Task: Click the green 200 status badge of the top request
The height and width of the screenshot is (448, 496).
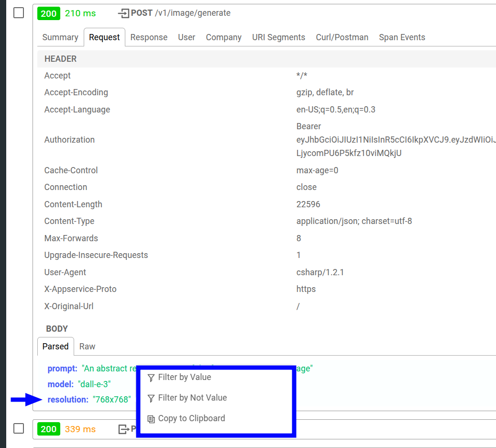Action: [48, 13]
